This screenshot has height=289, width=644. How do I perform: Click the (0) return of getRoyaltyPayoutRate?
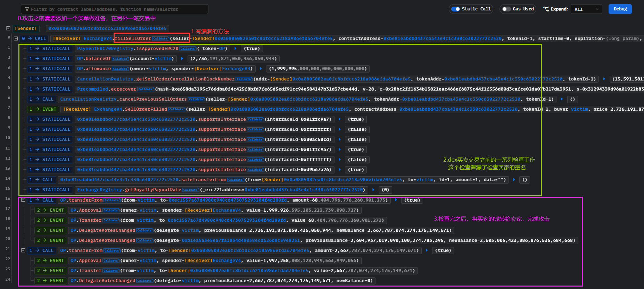[x=385, y=190]
